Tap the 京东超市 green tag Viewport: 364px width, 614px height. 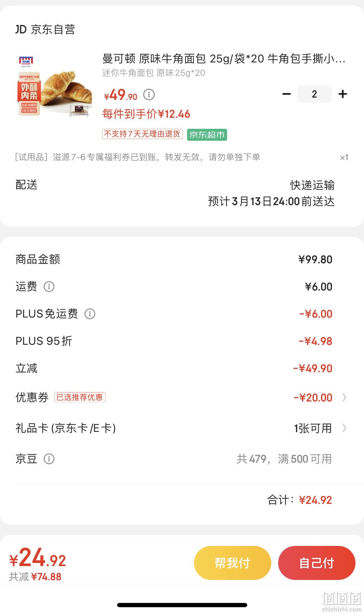(x=207, y=134)
